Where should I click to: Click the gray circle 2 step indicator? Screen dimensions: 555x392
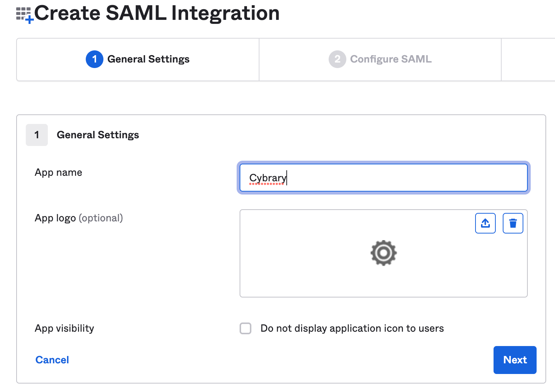[x=337, y=59]
